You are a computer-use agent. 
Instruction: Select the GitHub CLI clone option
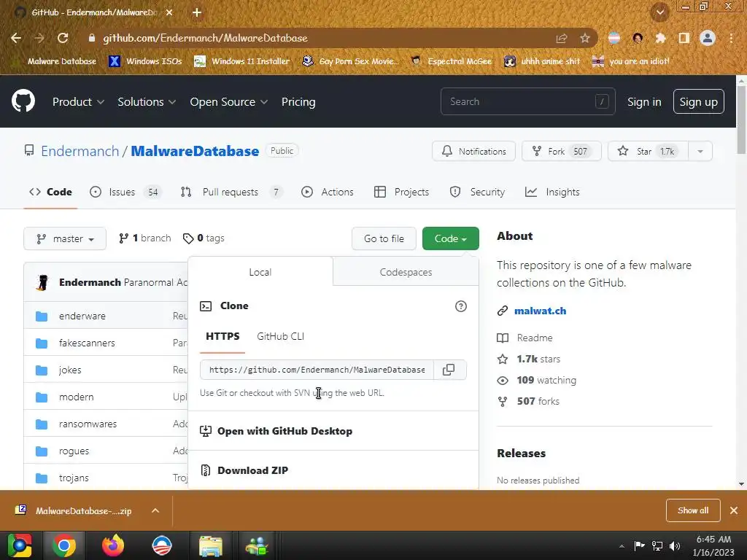point(281,336)
